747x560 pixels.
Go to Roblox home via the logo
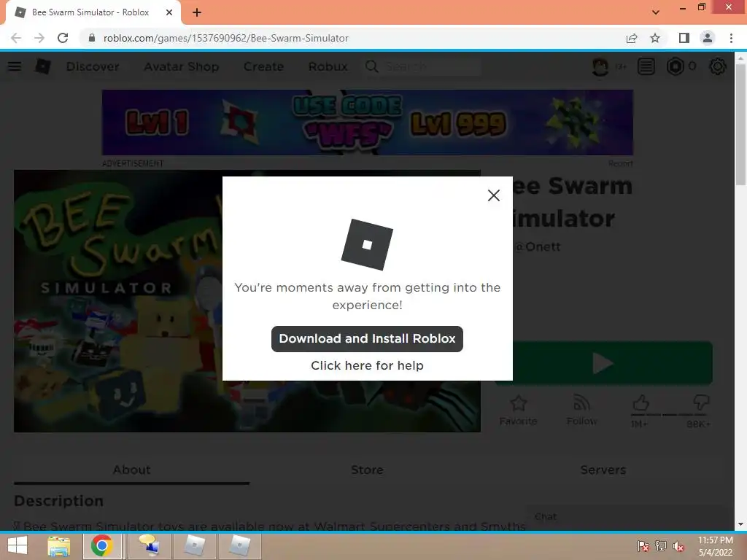pos(43,66)
